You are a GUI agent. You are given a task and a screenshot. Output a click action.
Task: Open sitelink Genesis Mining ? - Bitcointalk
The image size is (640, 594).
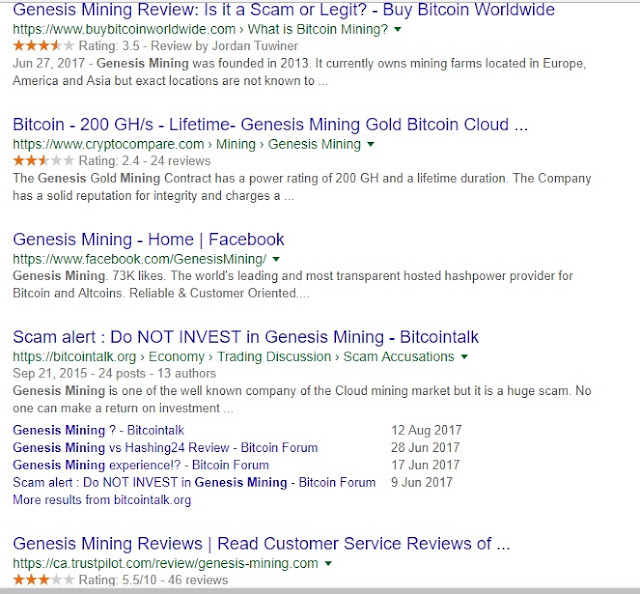(x=98, y=430)
